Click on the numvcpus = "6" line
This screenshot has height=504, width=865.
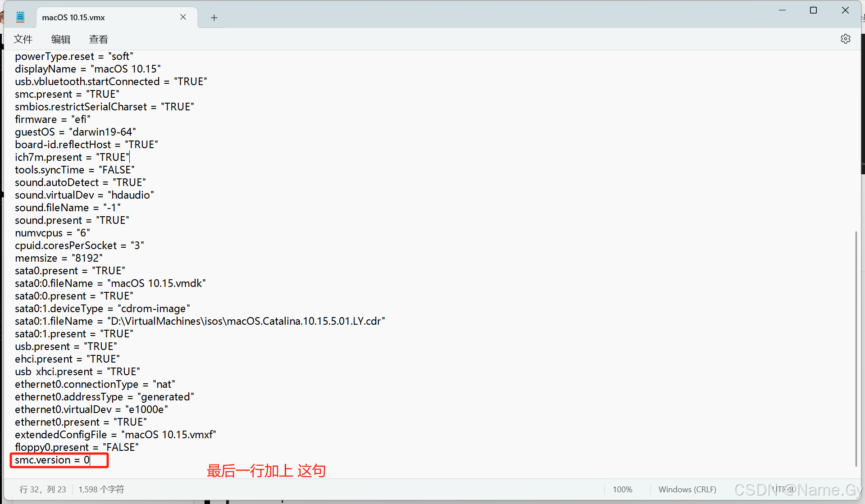[x=52, y=233]
